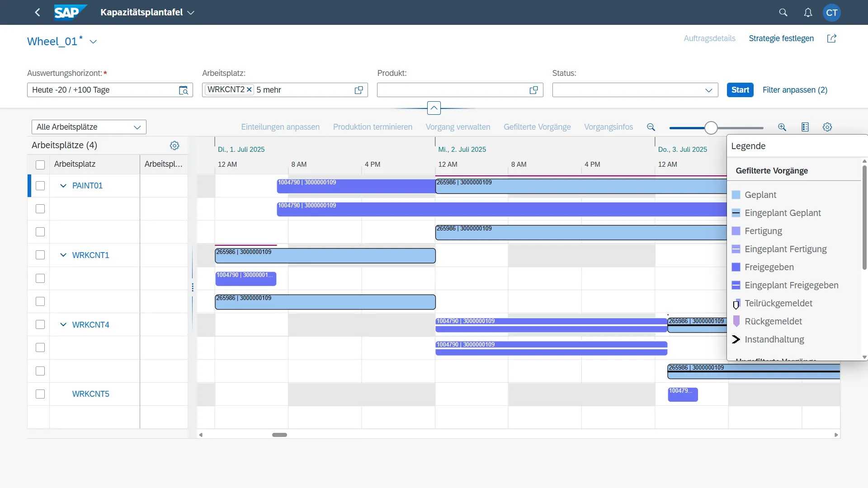Open the Gantt chart settings gear
This screenshot has height=488, width=868.
point(827,127)
